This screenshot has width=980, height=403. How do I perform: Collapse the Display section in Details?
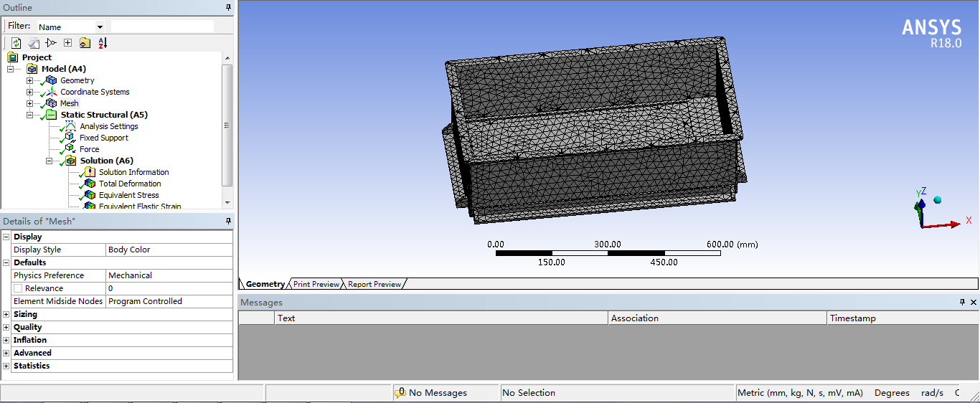click(6, 237)
